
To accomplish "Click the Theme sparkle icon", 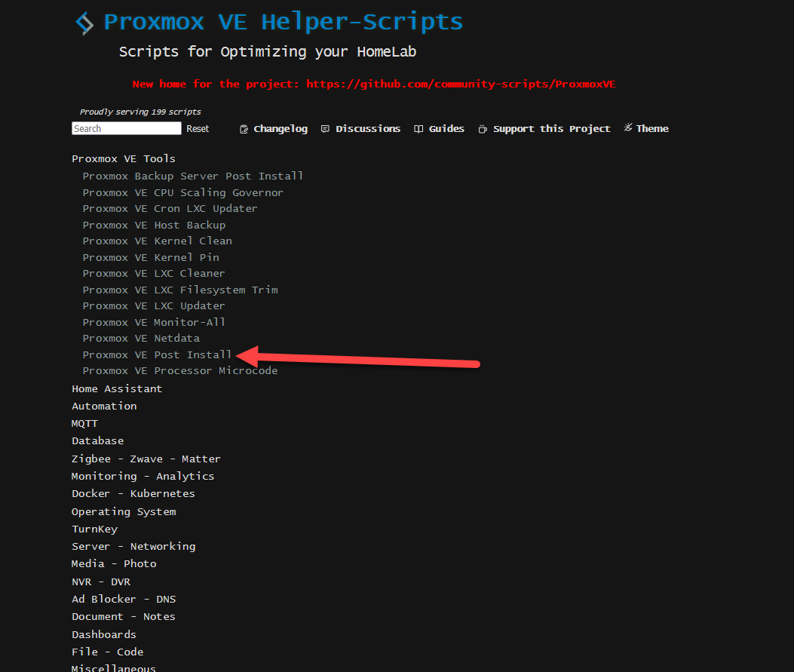I will point(627,128).
